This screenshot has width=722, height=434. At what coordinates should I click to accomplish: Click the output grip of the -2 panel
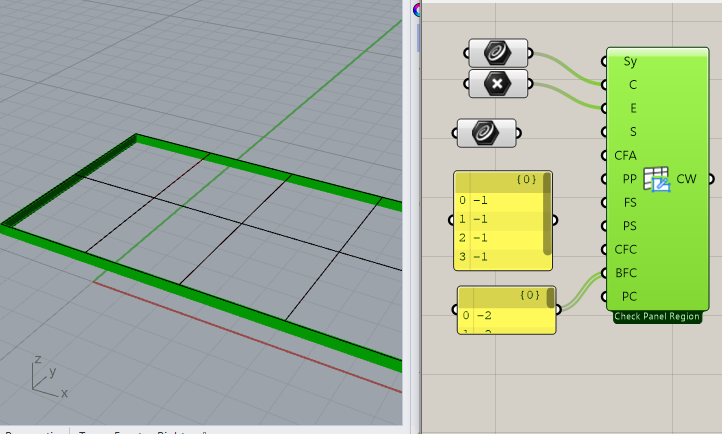tap(559, 309)
